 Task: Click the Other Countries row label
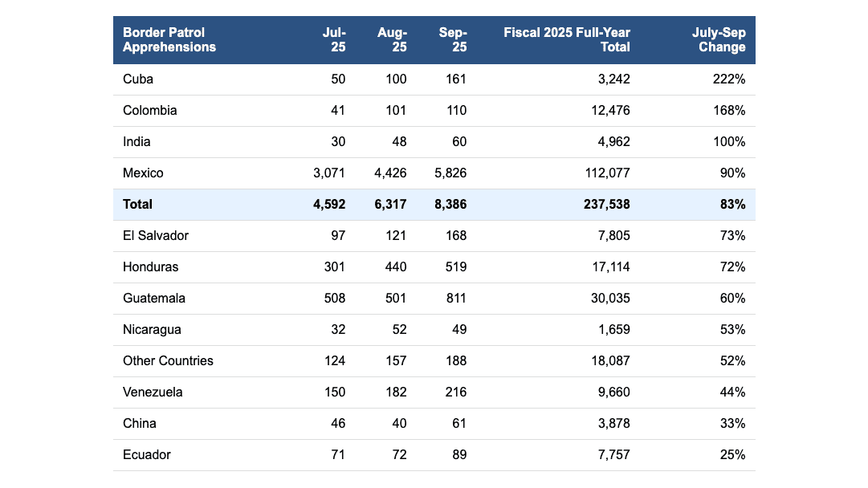168,361
